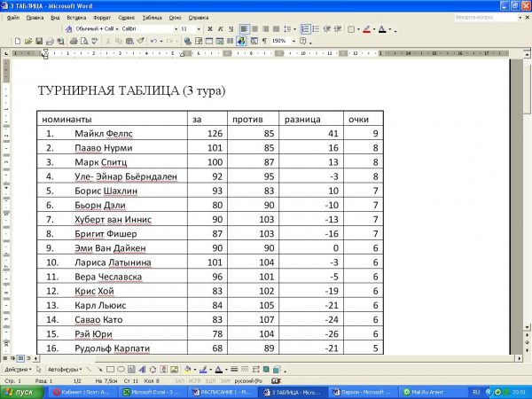This screenshot has width=532, height=399.
Task: Toggle italic formatting button
Action: pyautogui.click(x=220, y=29)
